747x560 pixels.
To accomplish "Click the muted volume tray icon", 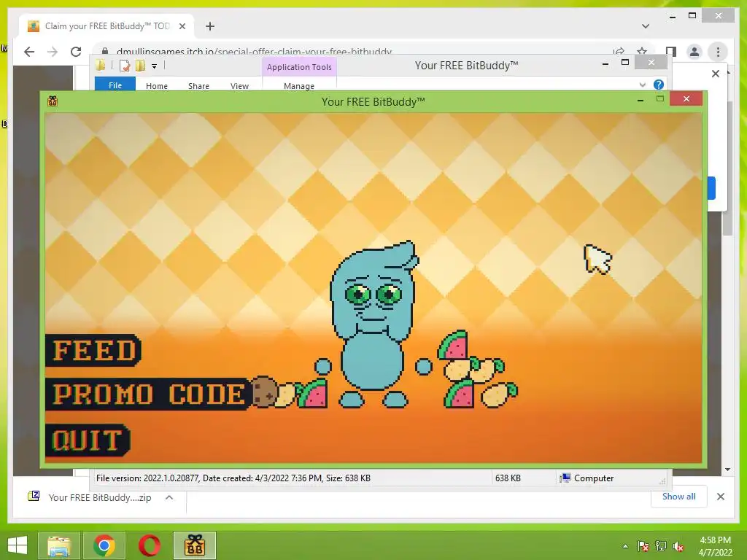I will 678,546.
